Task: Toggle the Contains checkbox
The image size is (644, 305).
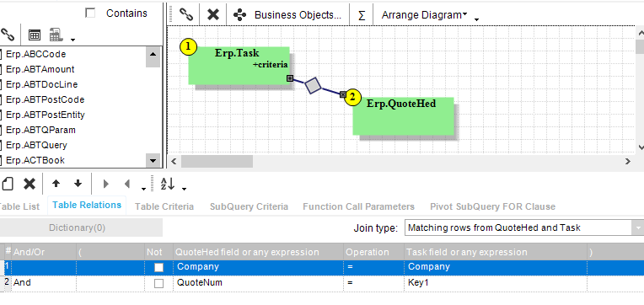Action: click(x=90, y=13)
